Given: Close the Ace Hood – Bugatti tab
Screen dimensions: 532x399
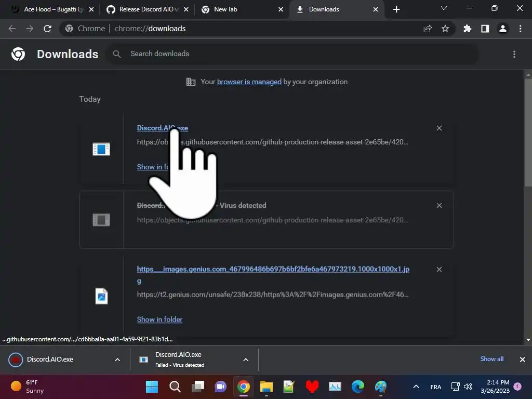Looking at the screenshot, I should coord(91,9).
